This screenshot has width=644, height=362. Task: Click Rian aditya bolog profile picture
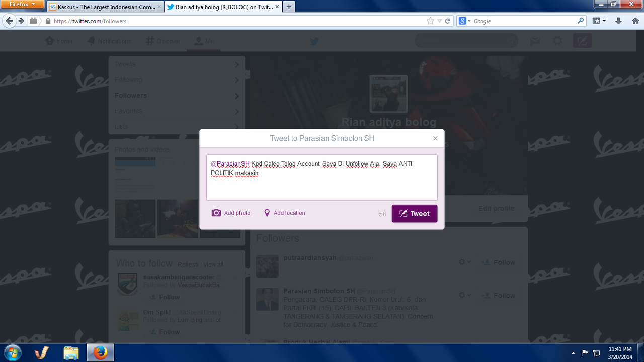(388, 94)
